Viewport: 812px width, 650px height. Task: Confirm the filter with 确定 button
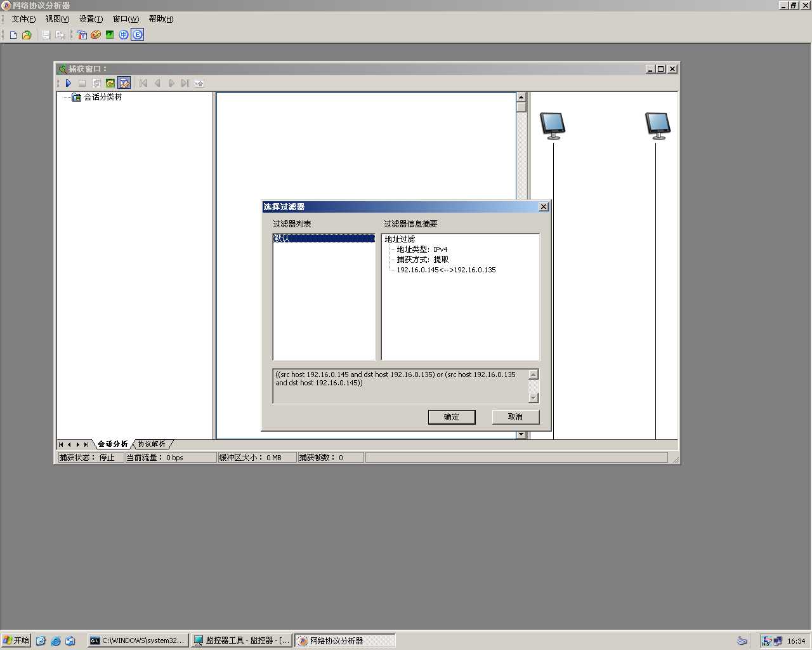click(452, 417)
